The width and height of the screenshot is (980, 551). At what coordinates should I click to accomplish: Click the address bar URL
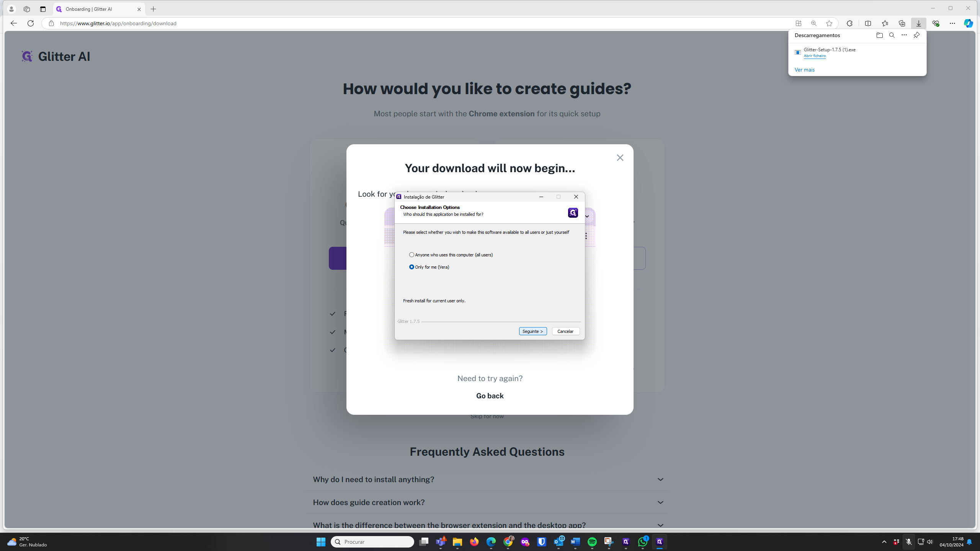(x=118, y=23)
